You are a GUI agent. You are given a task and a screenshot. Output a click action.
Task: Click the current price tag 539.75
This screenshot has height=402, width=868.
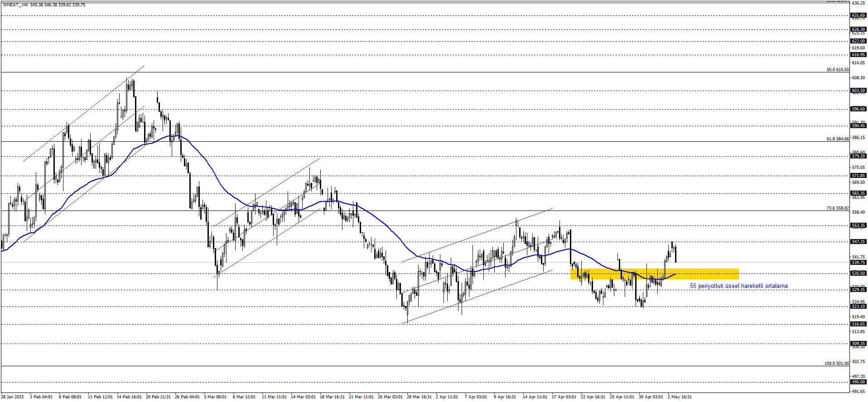[858, 263]
